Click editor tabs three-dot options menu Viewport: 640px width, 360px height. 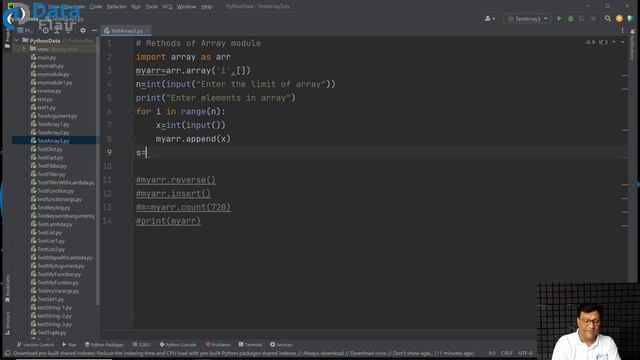(622, 30)
